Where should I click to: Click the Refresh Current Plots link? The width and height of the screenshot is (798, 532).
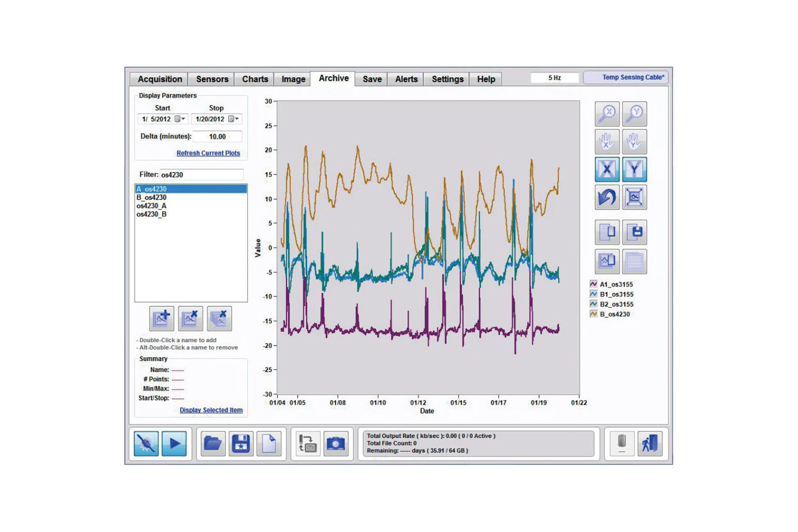[208, 153]
